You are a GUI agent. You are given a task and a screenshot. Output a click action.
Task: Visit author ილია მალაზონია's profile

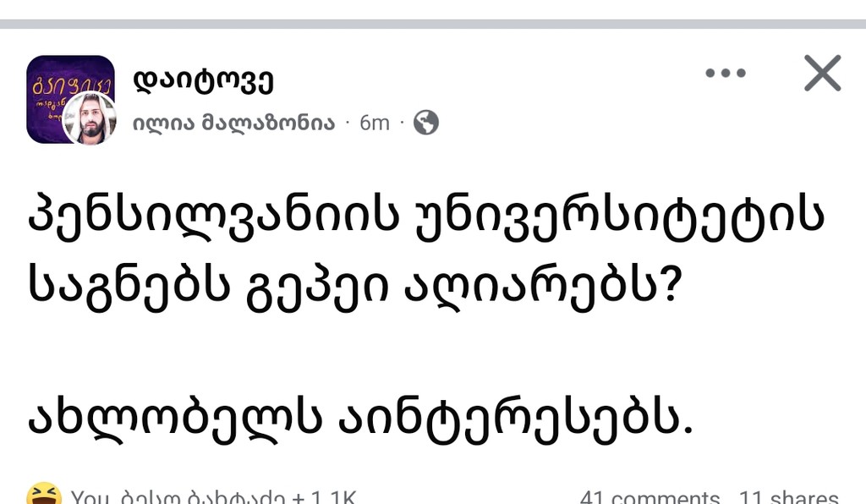point(233,123)
